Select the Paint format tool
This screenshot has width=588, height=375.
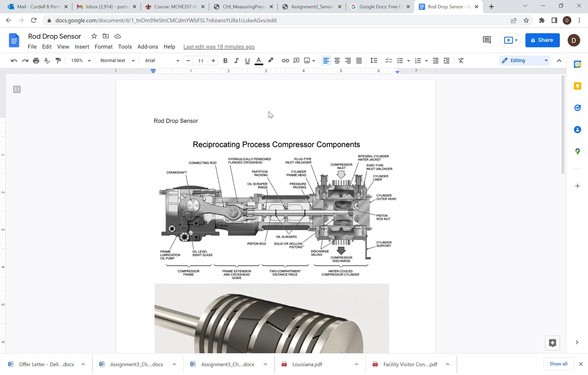pyautogui.click(x=58, y=61)
